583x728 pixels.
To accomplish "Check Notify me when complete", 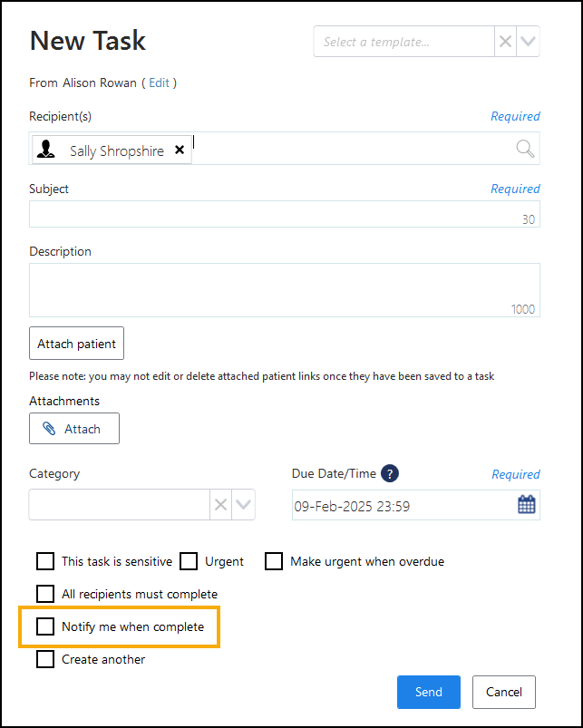I will click(x=45, y=626).
